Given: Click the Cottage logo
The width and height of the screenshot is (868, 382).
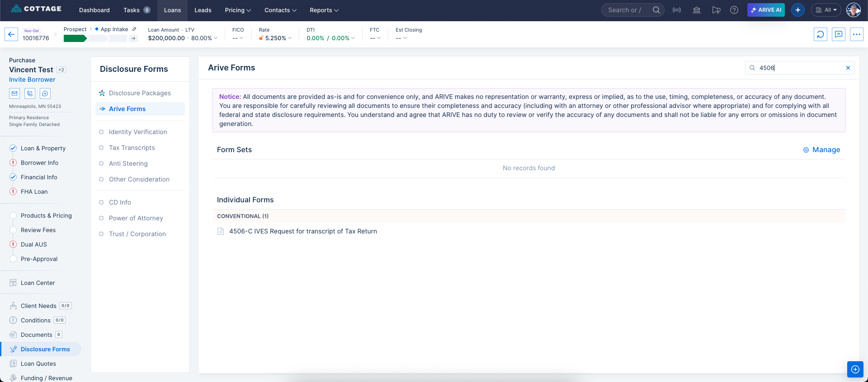Looking at the screenshot, I should click(x=36, y=9).
